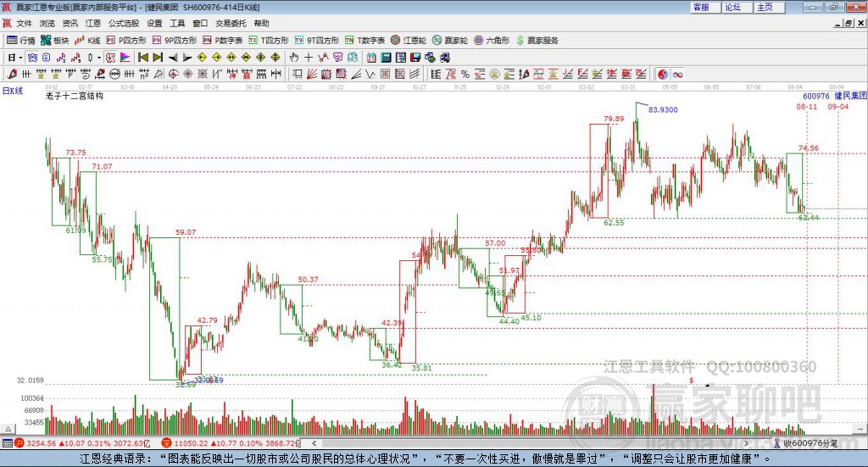Jump to first bar icon

[142, 58]
